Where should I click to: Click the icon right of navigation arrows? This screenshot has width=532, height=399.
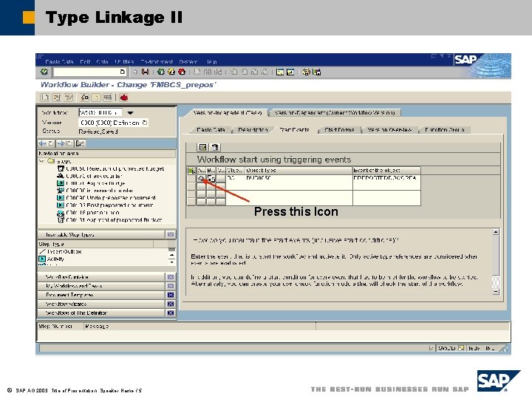point(80,143)
